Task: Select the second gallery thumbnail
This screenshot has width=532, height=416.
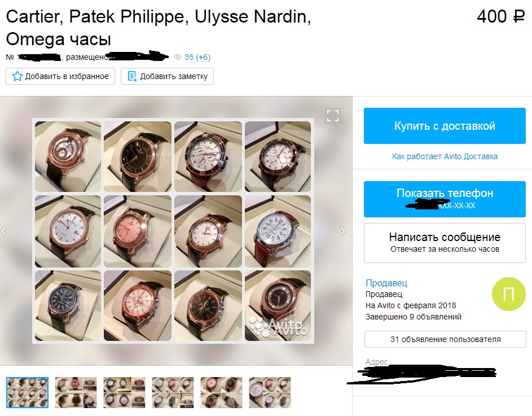Action: 76,392
